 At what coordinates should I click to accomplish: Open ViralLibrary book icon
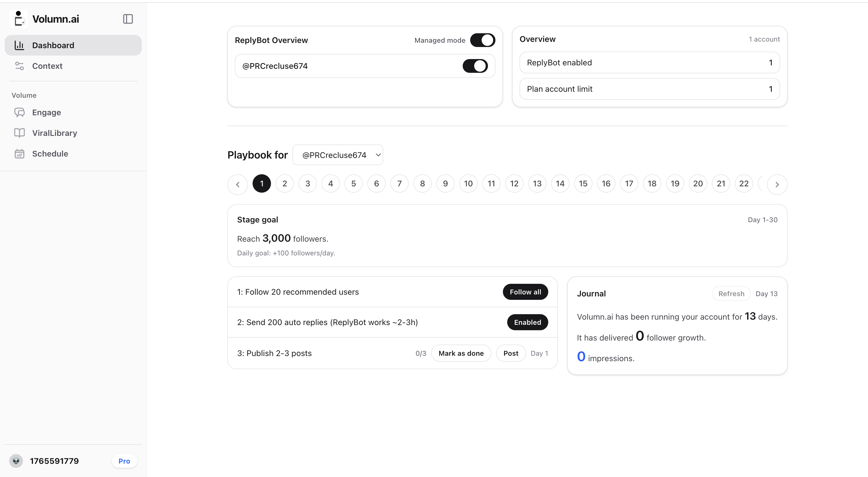[19, 133]
